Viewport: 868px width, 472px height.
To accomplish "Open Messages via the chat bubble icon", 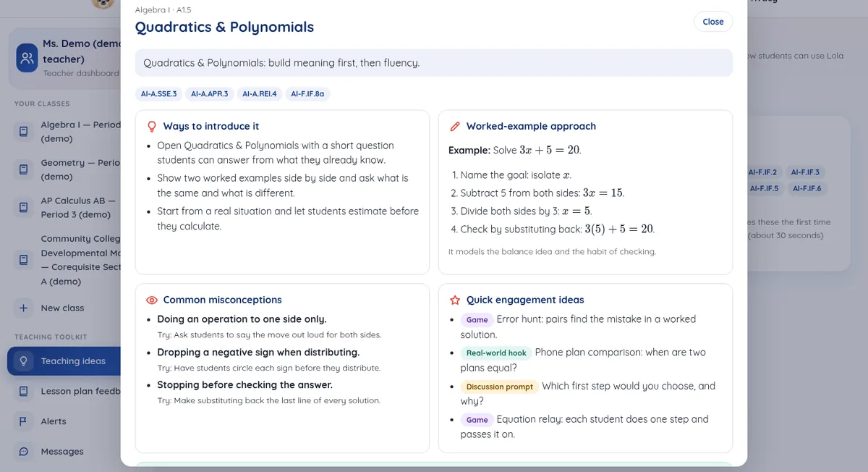I will [x=24, y=452].
